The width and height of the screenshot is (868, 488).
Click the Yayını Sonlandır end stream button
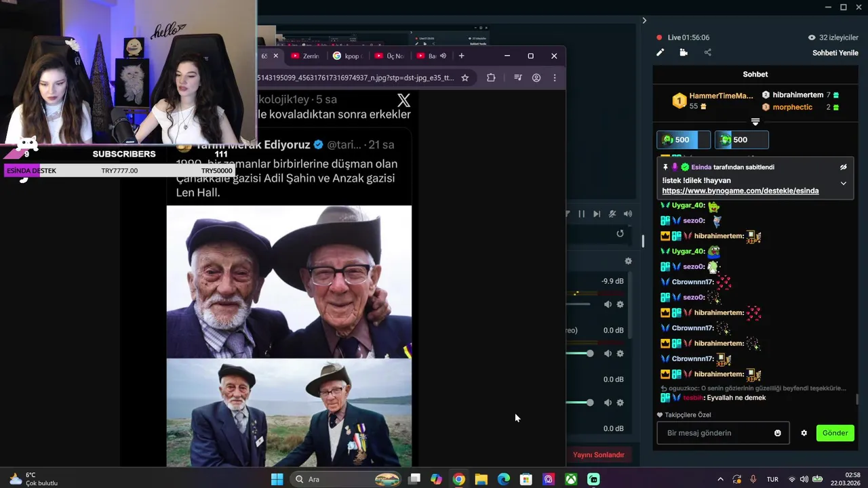pos(599,455)
